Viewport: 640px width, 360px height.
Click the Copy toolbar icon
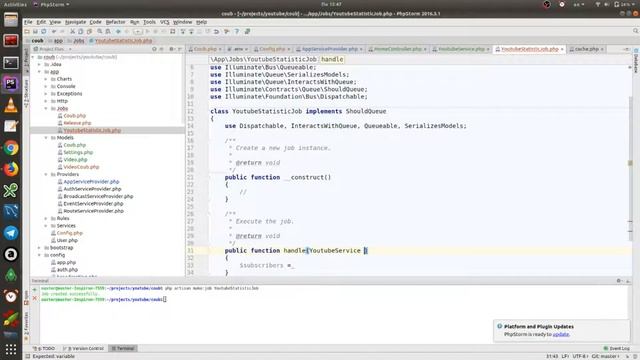(81, 31)
